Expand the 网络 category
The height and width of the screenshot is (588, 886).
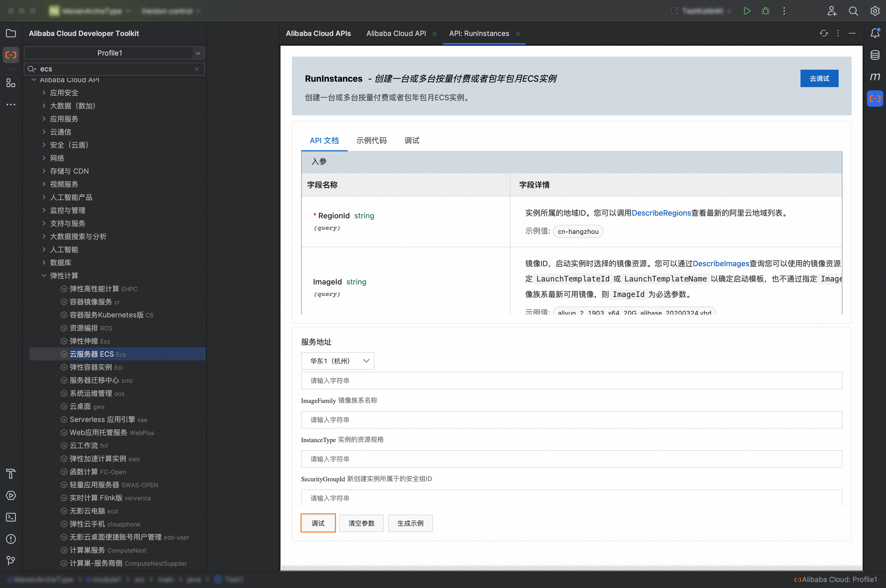44,158
